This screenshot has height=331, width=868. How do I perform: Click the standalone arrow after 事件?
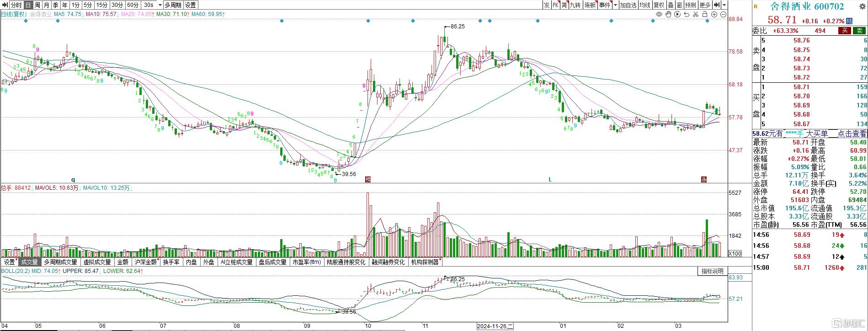(x=616, y=5)
